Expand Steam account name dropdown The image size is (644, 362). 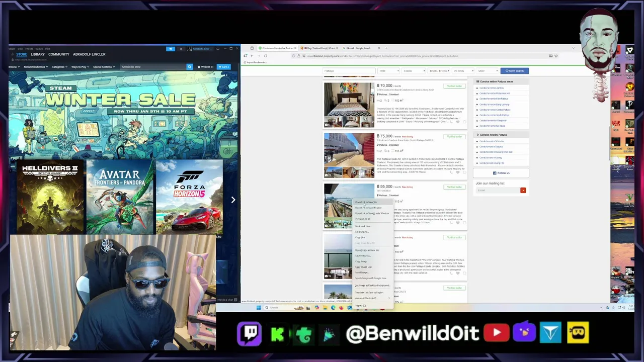202,49
